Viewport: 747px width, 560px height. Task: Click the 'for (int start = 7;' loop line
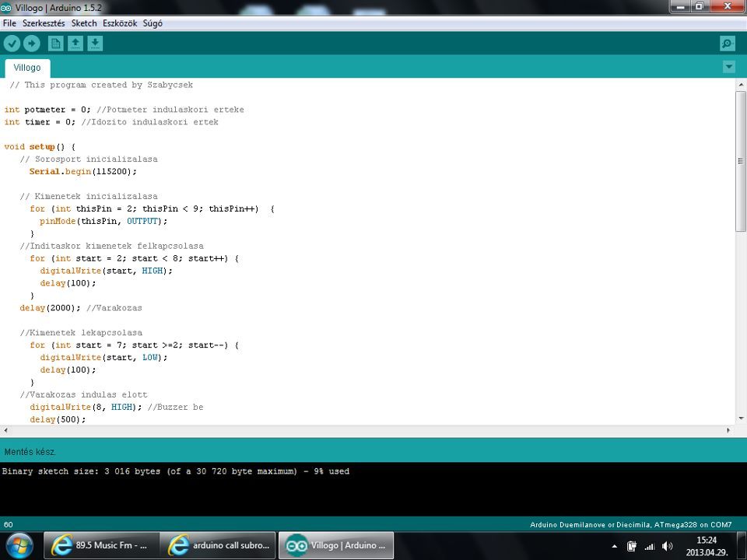pyautogui.click(x=135, y=345)
